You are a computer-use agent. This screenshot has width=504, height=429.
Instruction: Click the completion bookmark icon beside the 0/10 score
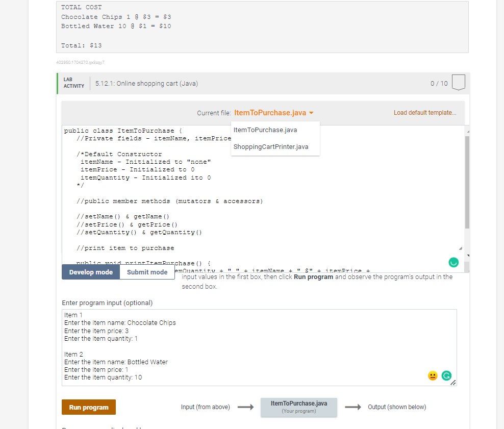click(458, 82)
